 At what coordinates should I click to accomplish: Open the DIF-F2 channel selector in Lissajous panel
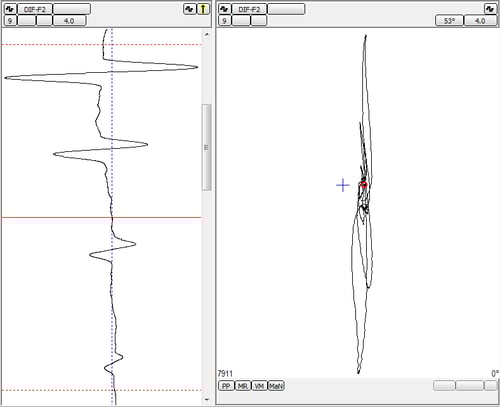[249, 9]
